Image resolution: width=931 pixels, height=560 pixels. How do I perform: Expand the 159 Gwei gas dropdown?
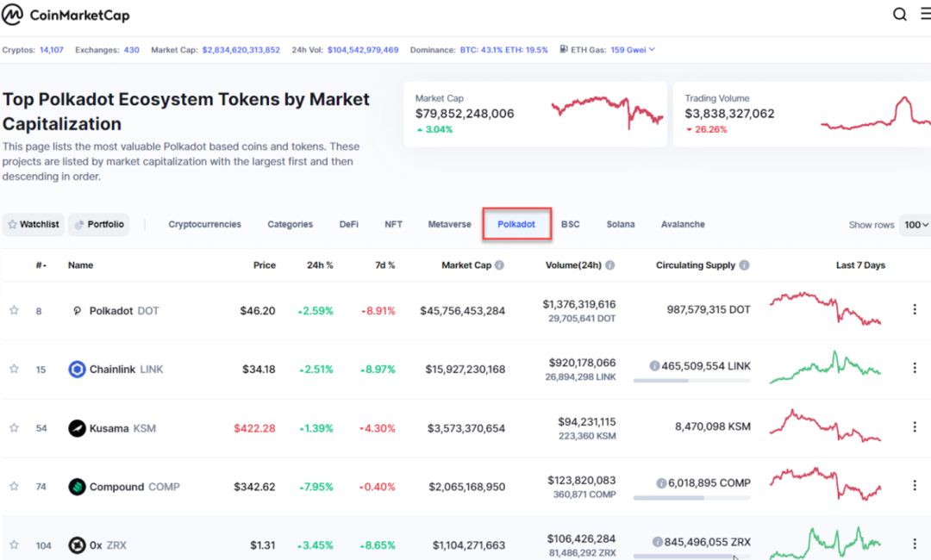(x=633, y=50)
